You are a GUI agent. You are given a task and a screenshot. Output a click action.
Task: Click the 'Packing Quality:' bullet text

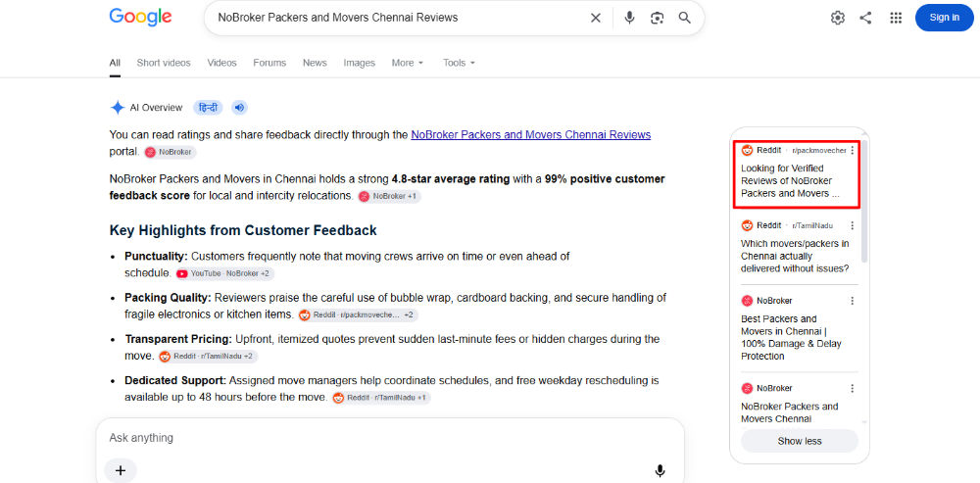point(169,298)
